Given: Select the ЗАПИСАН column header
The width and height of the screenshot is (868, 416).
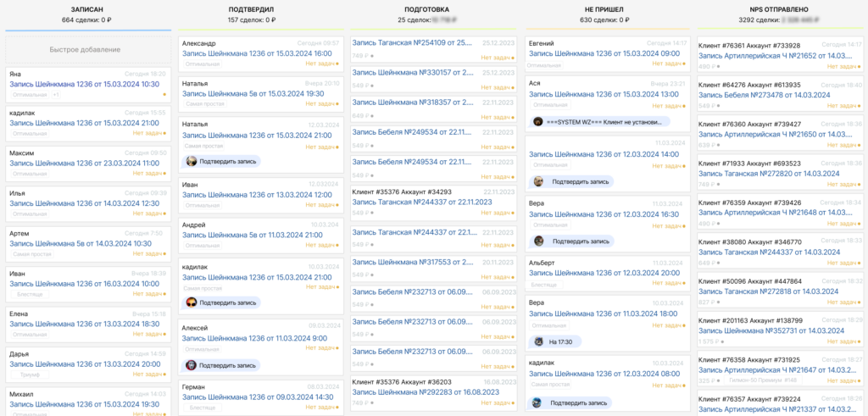Looking at the screenshot, I should click(x=87, y=9).
